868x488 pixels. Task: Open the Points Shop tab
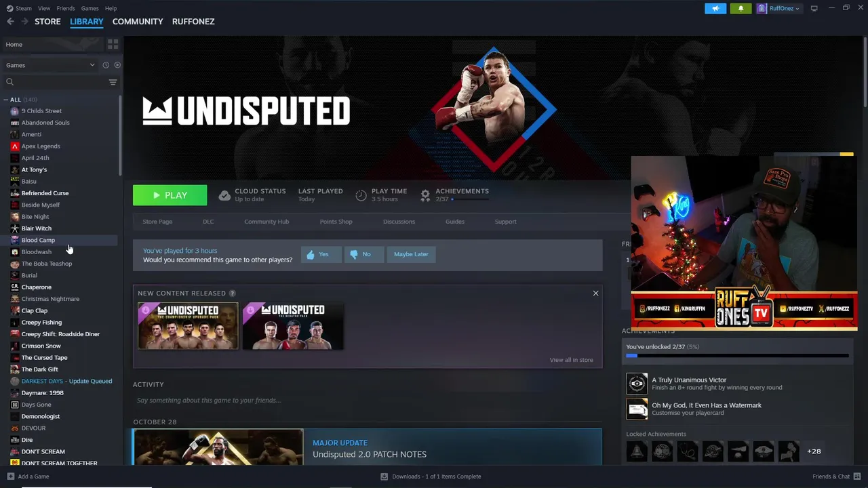click(x=336, y=222)
